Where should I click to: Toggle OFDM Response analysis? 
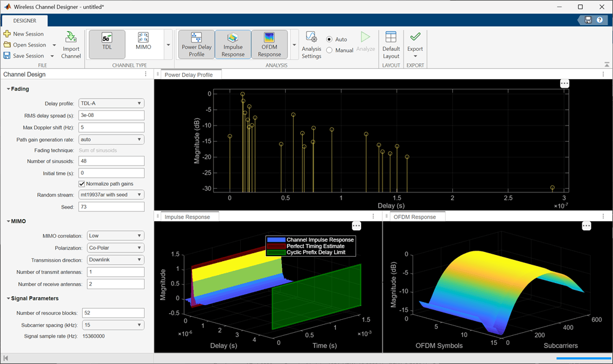[269, 44]
